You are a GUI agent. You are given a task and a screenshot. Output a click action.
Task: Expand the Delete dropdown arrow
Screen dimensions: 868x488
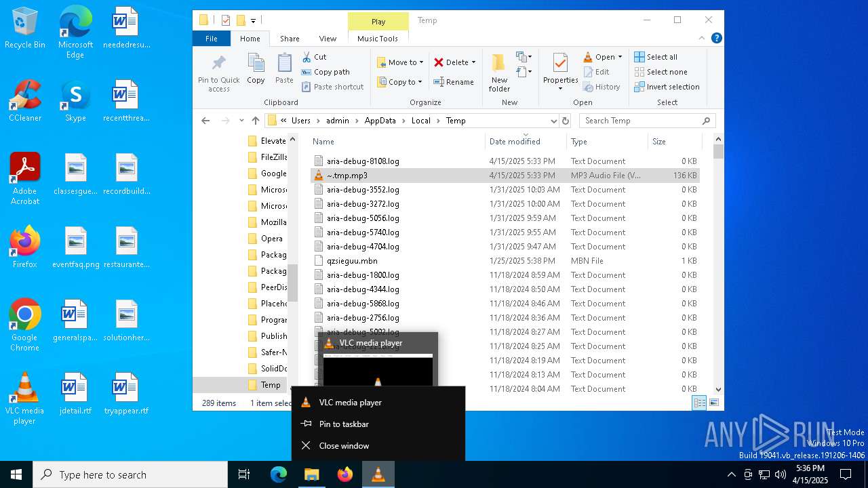(473, 62)
